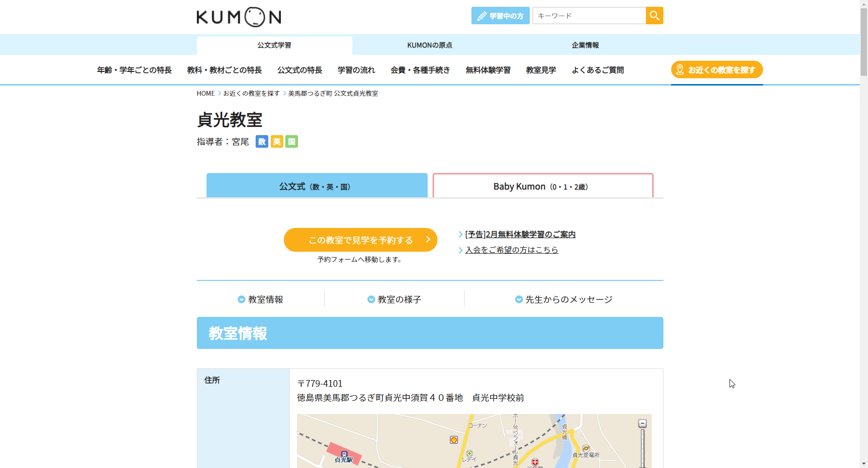This screenshot has height=468, width=868.
Task: Open 会費・各種手続き menu item
Action: click(x=420, y=70)
